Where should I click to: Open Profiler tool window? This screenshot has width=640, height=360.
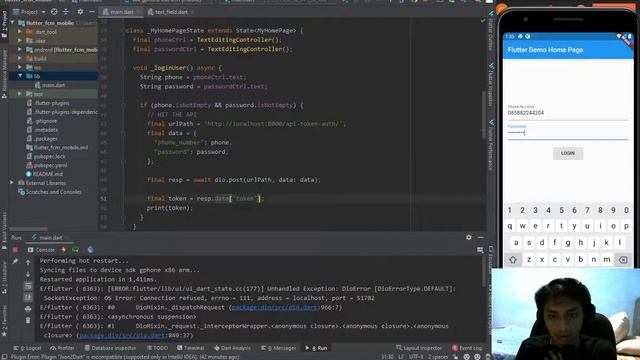(62, 348)
